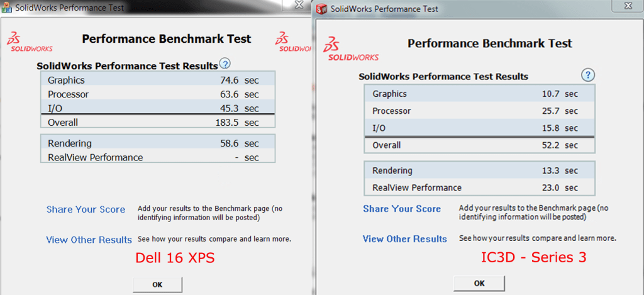Select I/O row showing 15.8 sec

(x=479, y=128)
